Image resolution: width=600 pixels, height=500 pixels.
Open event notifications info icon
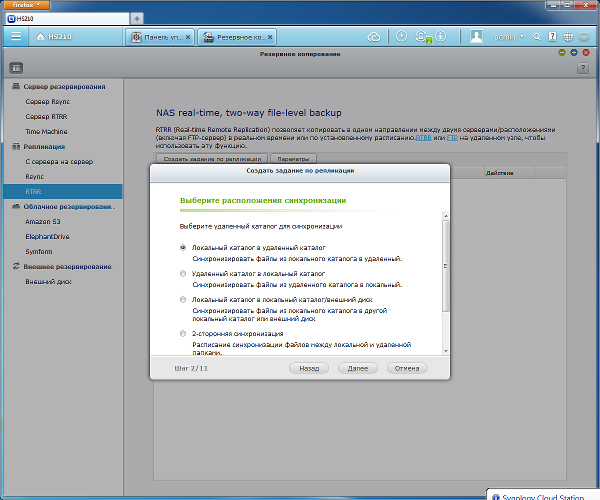pos(441,36)
